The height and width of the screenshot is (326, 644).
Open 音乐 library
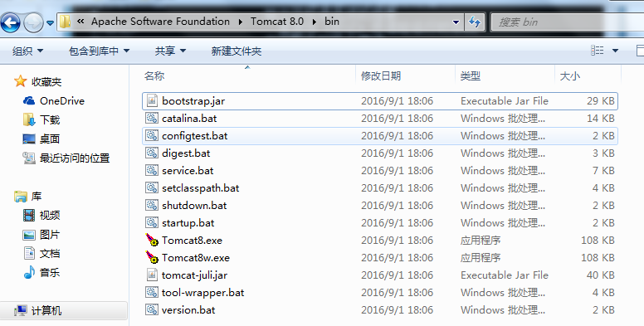[x=50, y=272]
